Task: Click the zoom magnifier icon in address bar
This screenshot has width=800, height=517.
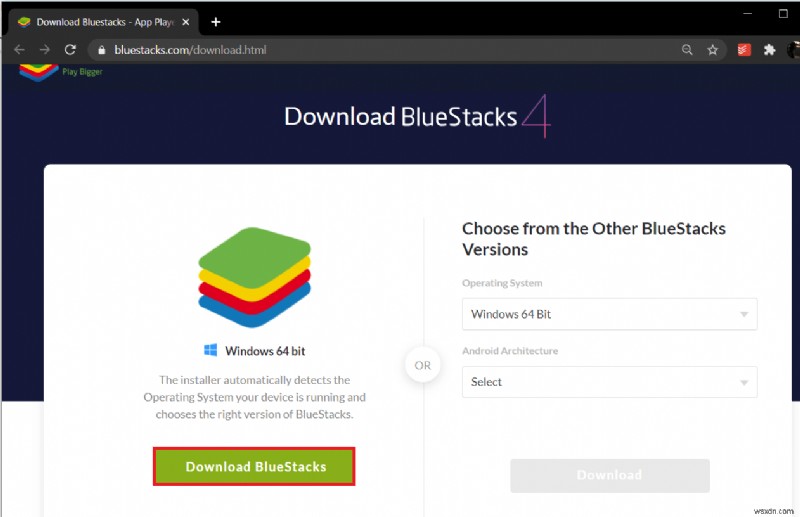Action: coord(687,49)
